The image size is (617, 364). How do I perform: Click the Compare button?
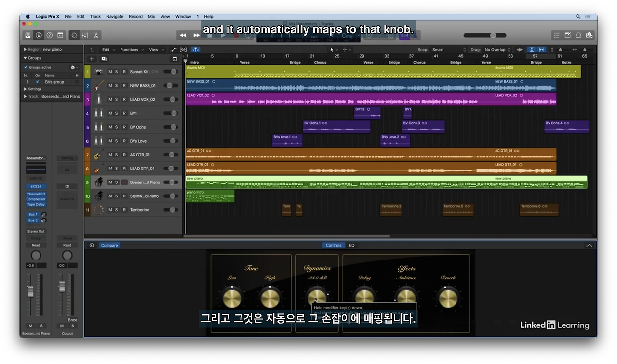tap(109, 245)
